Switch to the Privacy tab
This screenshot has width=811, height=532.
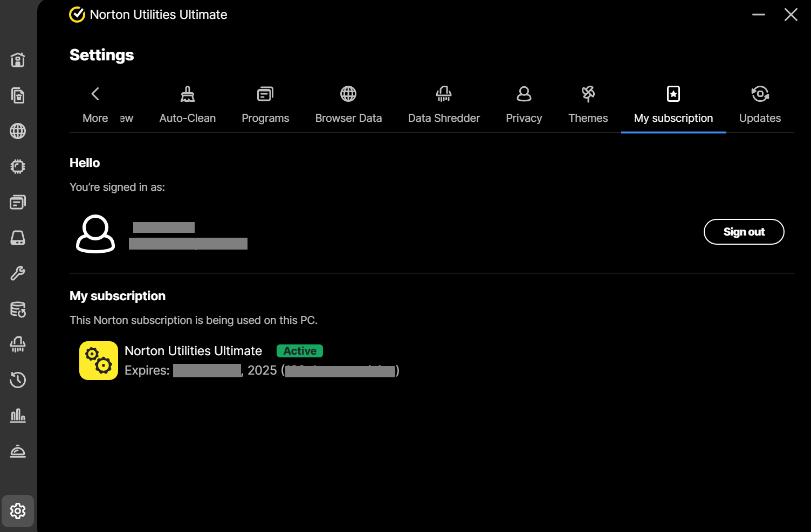(x=524, y=106)
